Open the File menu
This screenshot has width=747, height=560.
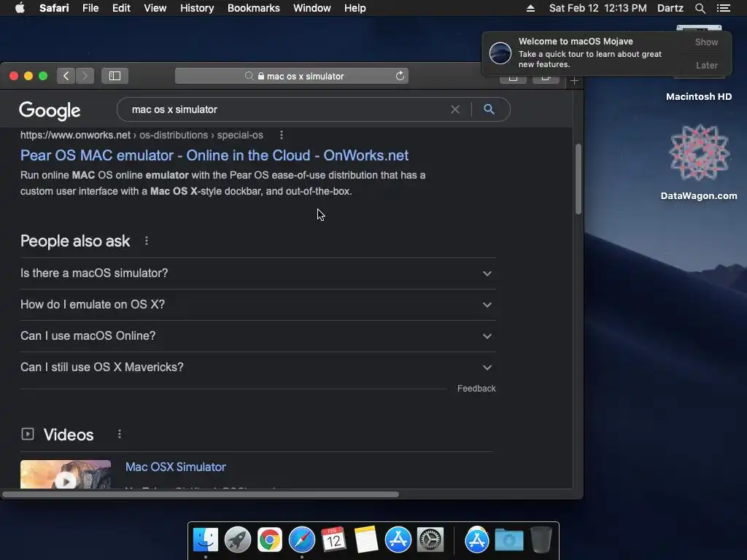coord(90,8)
